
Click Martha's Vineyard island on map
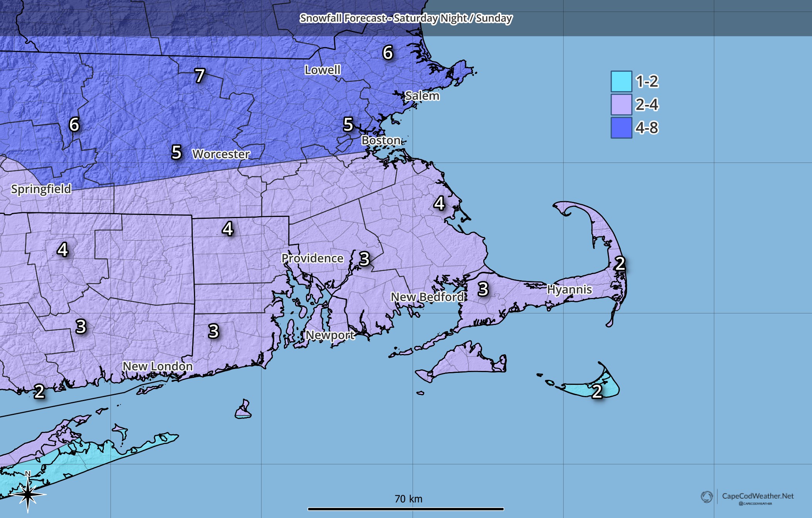tap(464, 361)
